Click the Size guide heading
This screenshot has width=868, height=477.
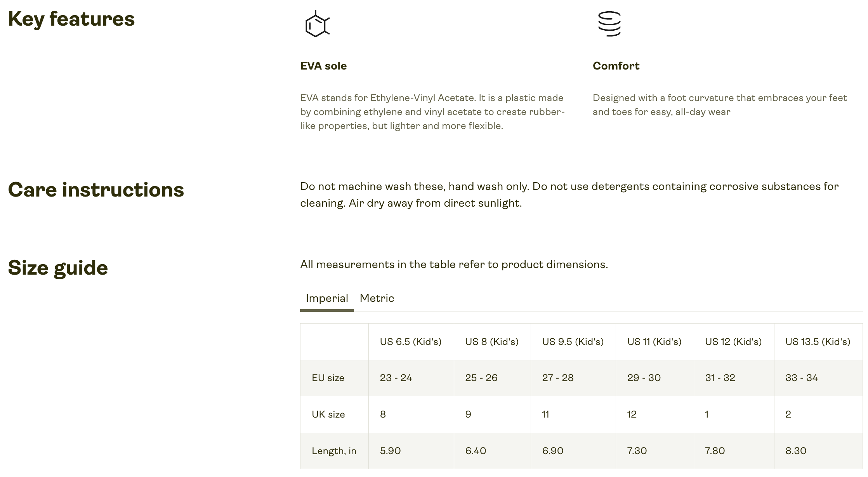(58, 268)
